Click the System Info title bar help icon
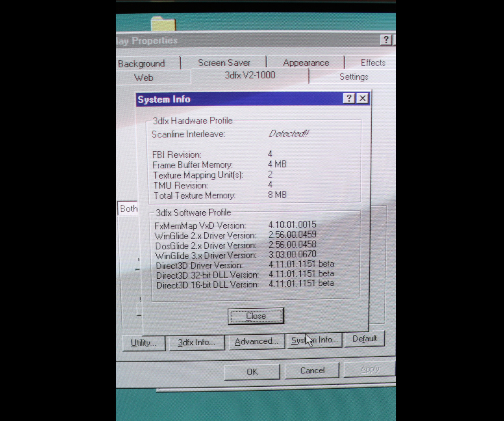 (x=349, y=98)
